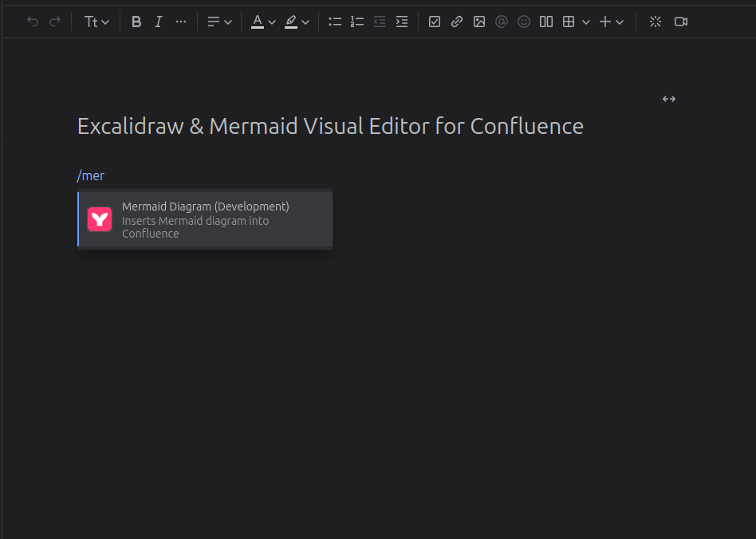Click the page title Excalidraw & Mermaid Visual Editor
Screen dimensions: 756x539
click(330, 126)
